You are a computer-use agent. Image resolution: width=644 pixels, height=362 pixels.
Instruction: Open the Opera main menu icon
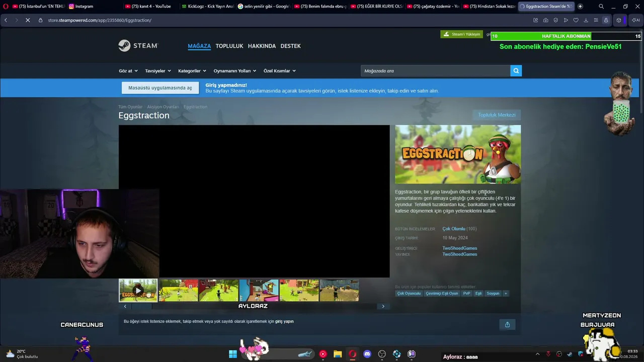pyautogui.click(x=6, y=7)
